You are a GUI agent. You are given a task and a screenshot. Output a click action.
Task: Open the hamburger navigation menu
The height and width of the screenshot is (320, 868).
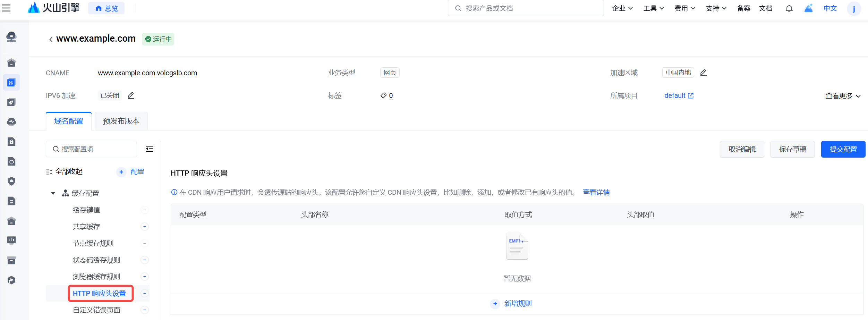pyautogui.click(x=6, y=8)
